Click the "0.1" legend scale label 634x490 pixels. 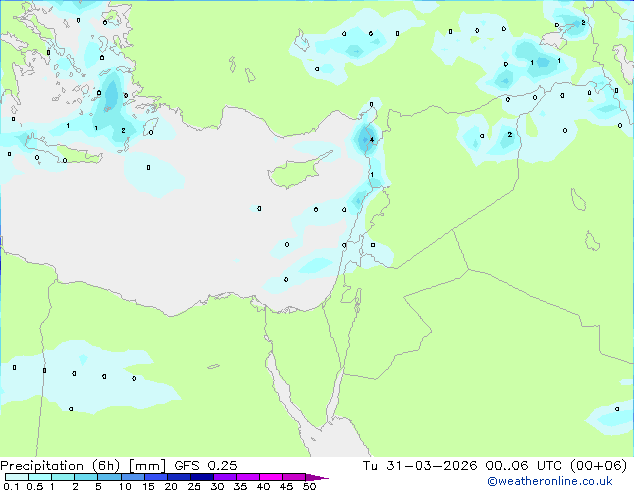coord(11,486)
